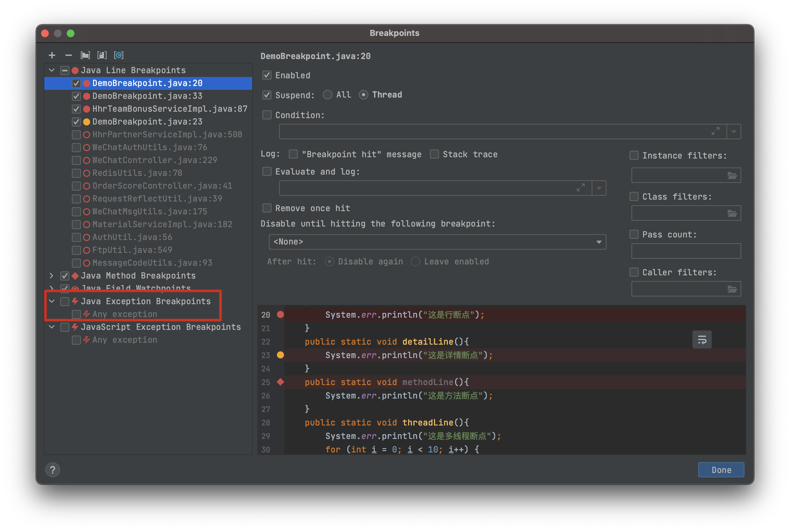The image size is (790, 532).
Task: Select DemoBreakpoint.java:20 in the list
Action: [148, 83]
